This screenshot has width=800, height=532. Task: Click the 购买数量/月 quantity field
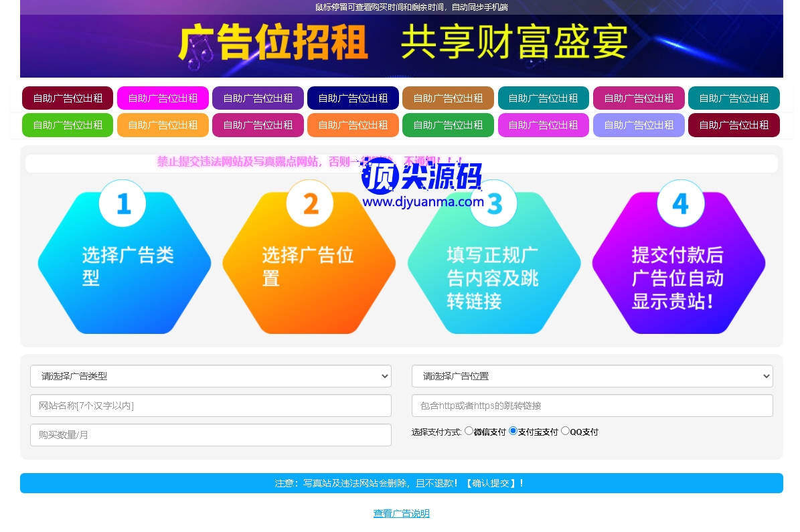click(x=210, y=435)
